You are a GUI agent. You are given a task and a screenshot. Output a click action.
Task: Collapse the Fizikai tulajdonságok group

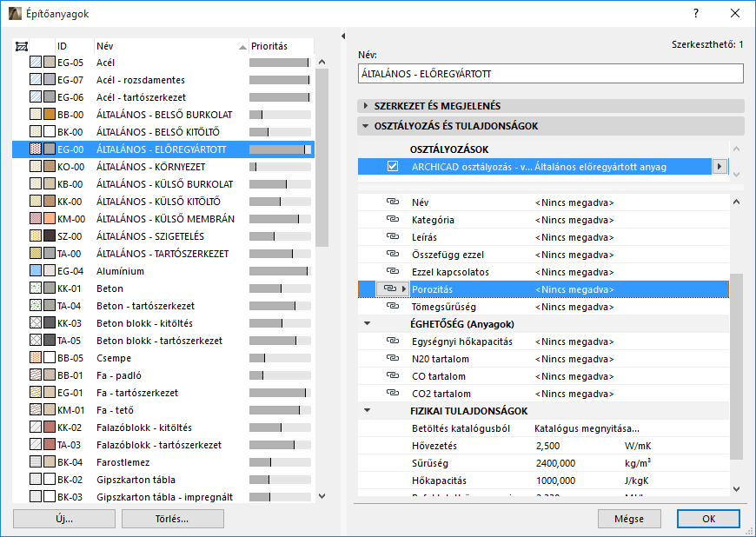368,410
